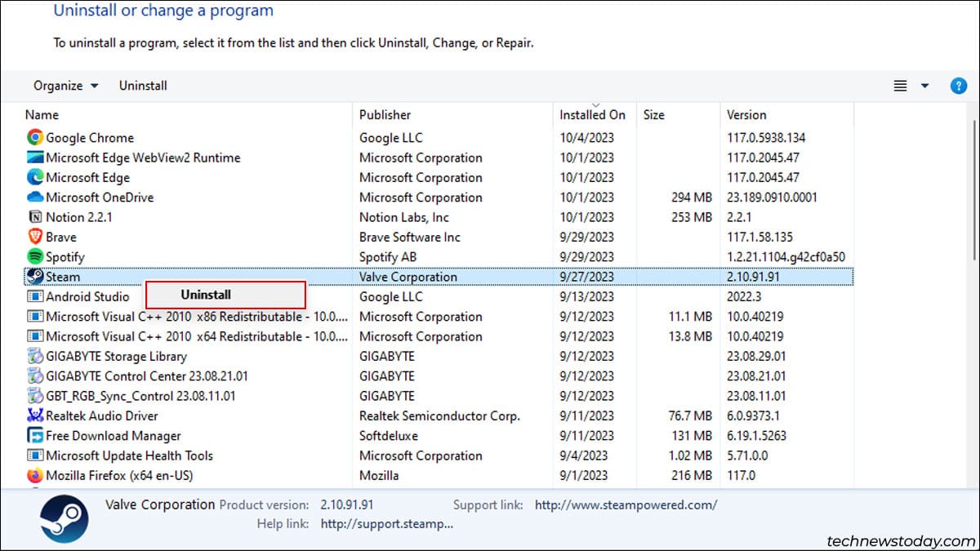This screenshot has width=980, height=551.
Task: Select the Softdeluxe publisher cell
Action: coord(389,436)
